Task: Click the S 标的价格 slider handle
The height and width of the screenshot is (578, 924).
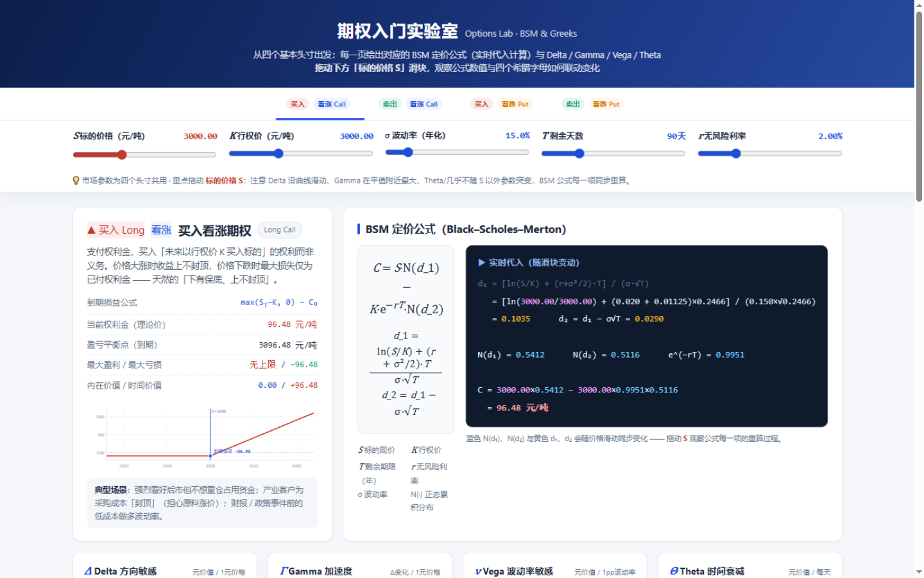Action: point(122,155)
